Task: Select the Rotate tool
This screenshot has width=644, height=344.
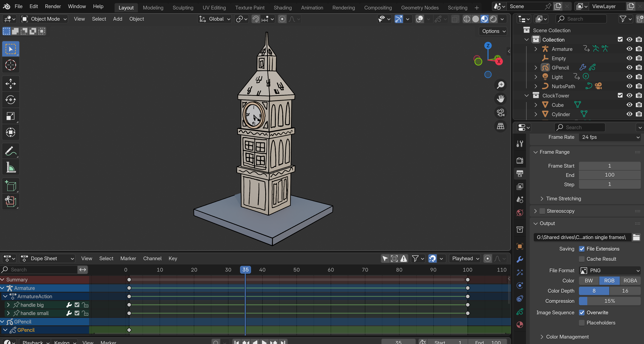Action: (x=11, y=100)
